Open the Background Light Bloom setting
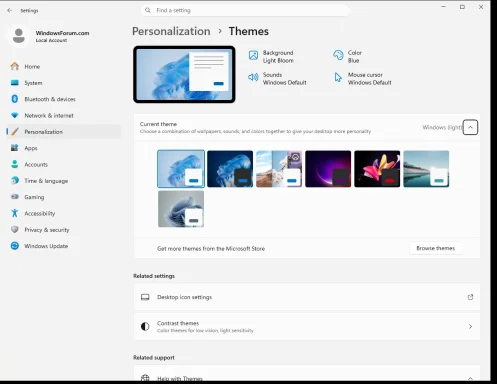The image size is (497, 384). pyautogui.click(x=271, y=56)
